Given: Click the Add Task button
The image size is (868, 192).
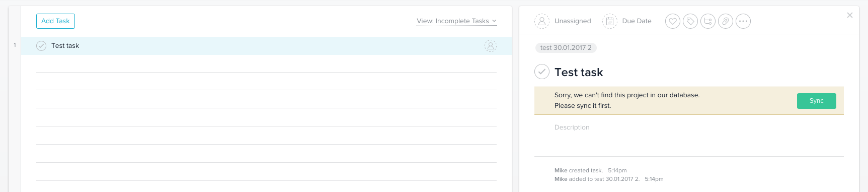Looking at the screenshot, I should [55, 21].
